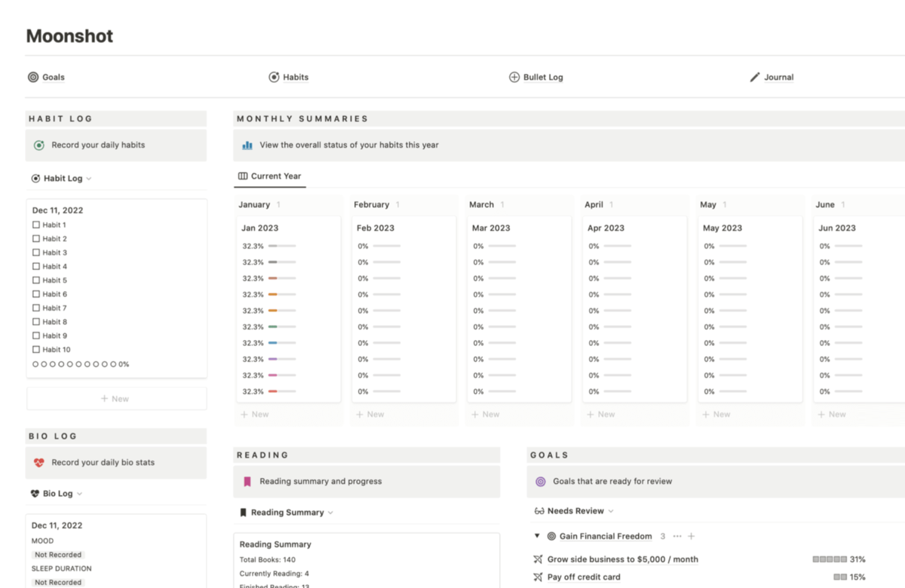Click the bar chart icon in Monthly Summaries

coord(247,145)
